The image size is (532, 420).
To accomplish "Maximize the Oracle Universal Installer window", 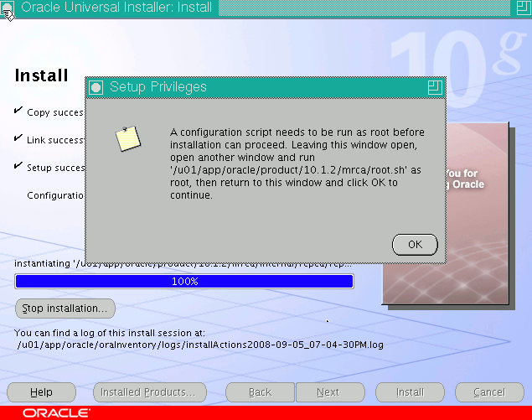I will point(524,8).
